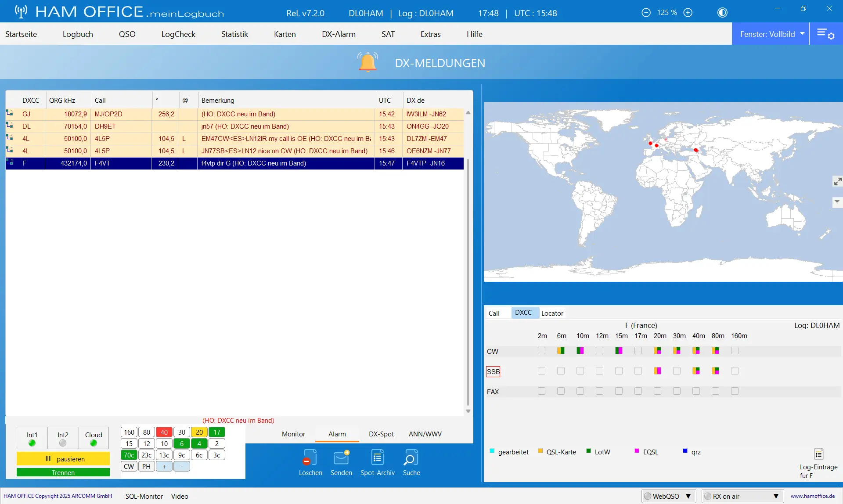The height and width of the screenshot is (504, 843).
Task: Click the SQL-Monitor button
Action: (x=144, y=496)
